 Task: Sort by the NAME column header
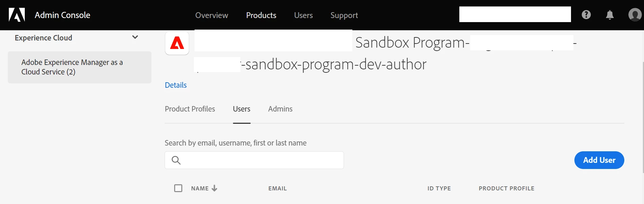[200, 188]
